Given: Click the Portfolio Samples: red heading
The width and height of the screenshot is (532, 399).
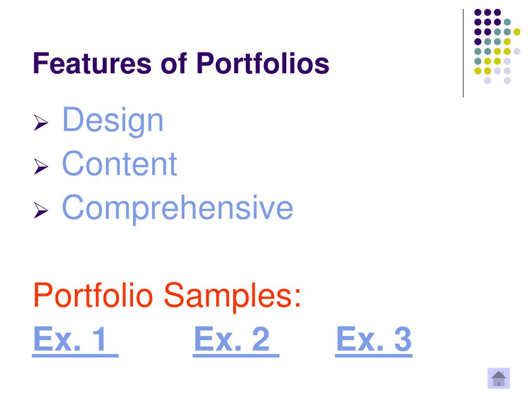Looking at the screenshot, I should click(167, 296).
